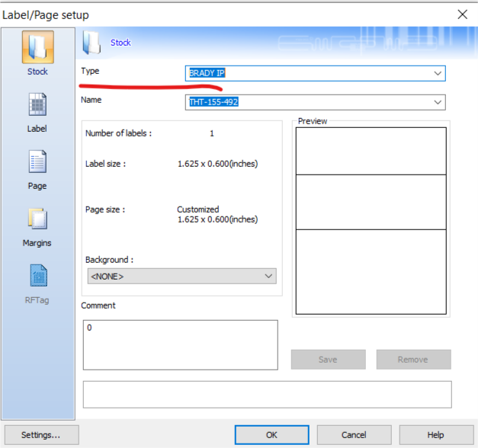Click the 'Background :' label text
The image size is (478, 448).
[110, 260]
